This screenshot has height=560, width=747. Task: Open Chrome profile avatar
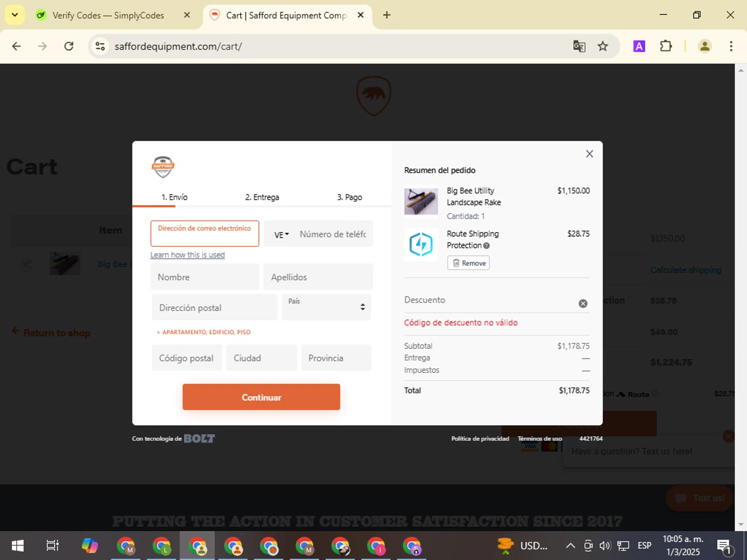click(705, 46)
